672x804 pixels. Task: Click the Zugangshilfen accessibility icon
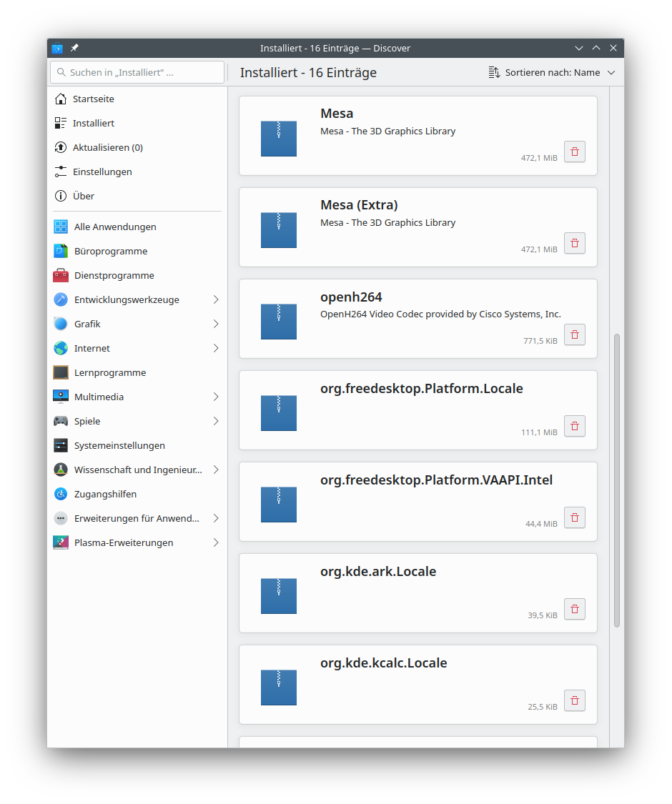(x=61, y=494)
